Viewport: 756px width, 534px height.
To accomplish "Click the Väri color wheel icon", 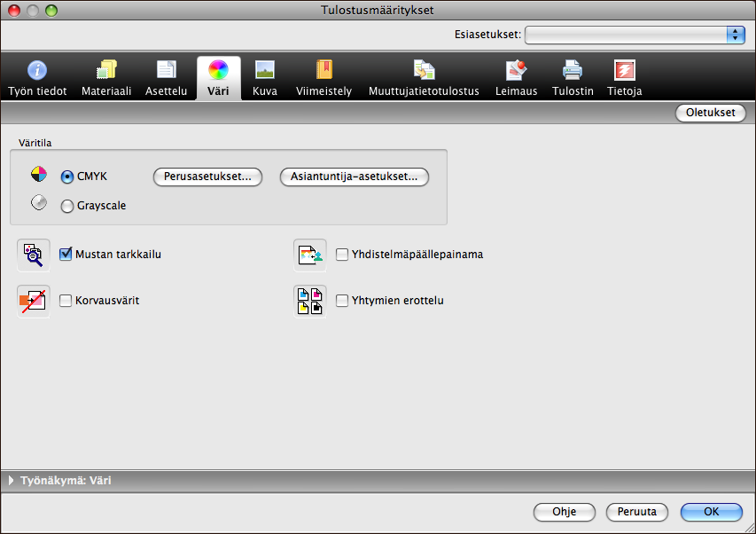I will pos(218,70).
